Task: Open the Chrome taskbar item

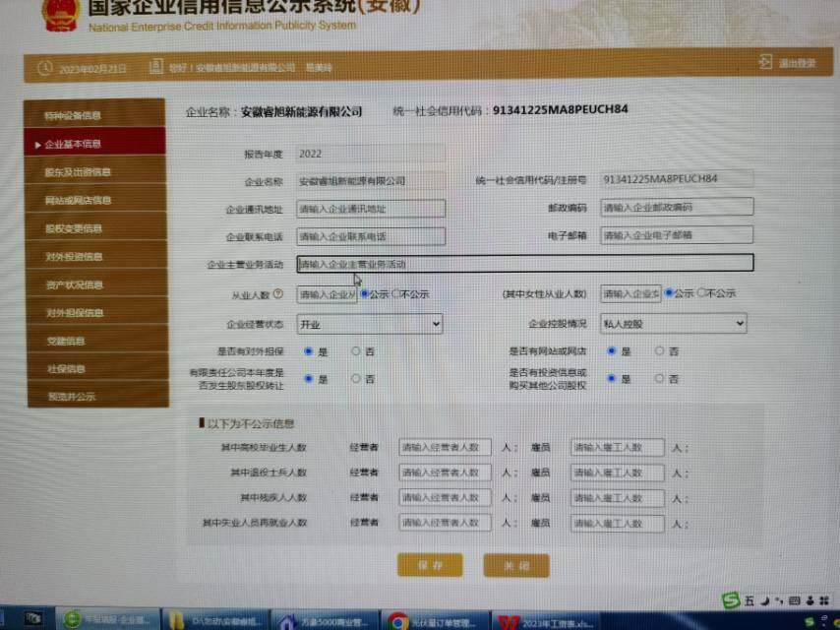Action: coord(435,621)
